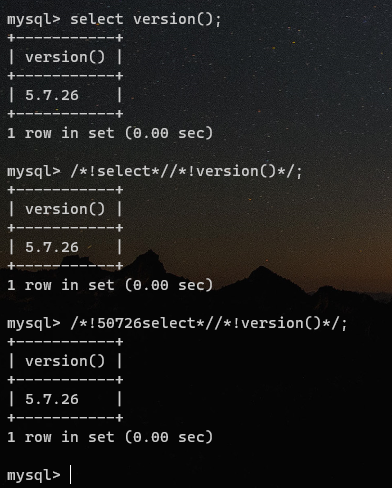392x488 pixels.
Task: Click the 50726 version number in command
Action: (x=120, y=323)
